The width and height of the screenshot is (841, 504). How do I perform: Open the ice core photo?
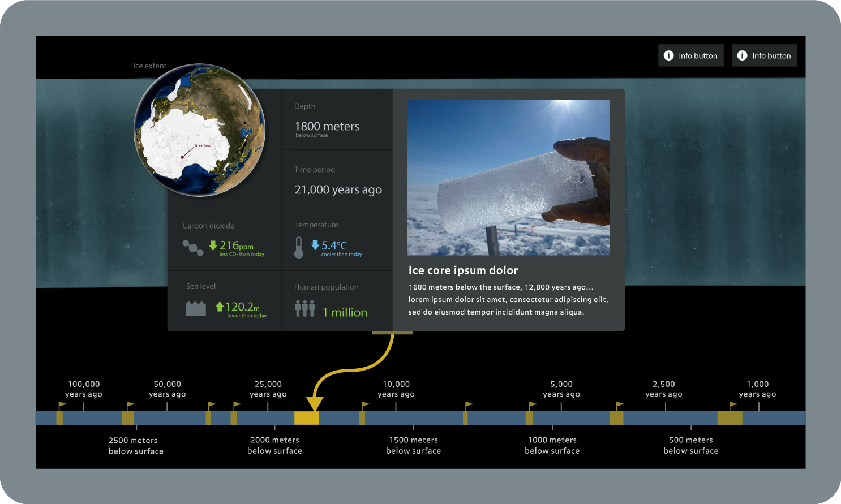[508, 177]
